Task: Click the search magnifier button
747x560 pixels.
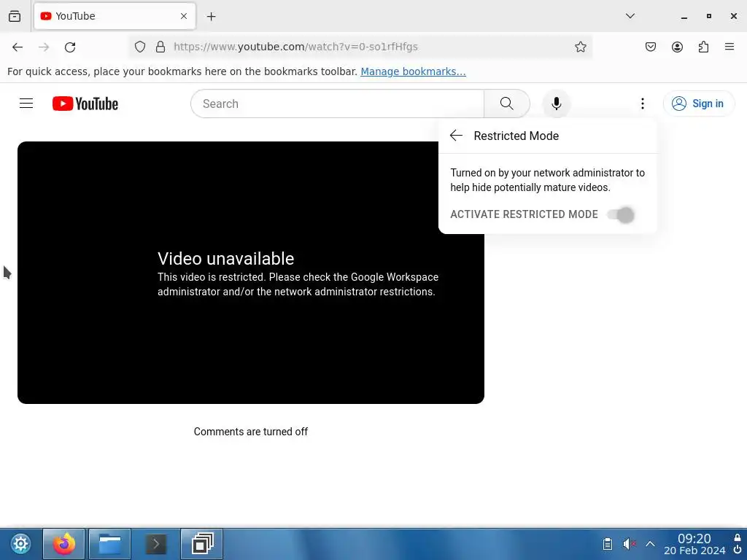Action: click(506, 104)
